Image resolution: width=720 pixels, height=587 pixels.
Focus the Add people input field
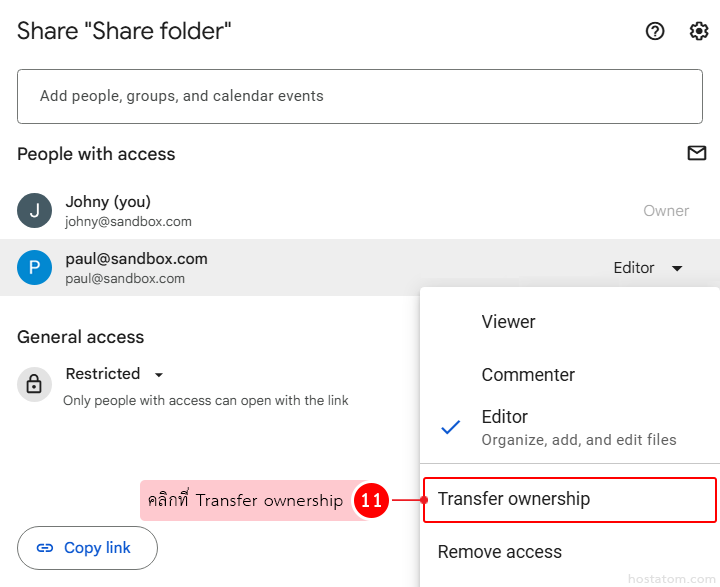pos(360,96)
